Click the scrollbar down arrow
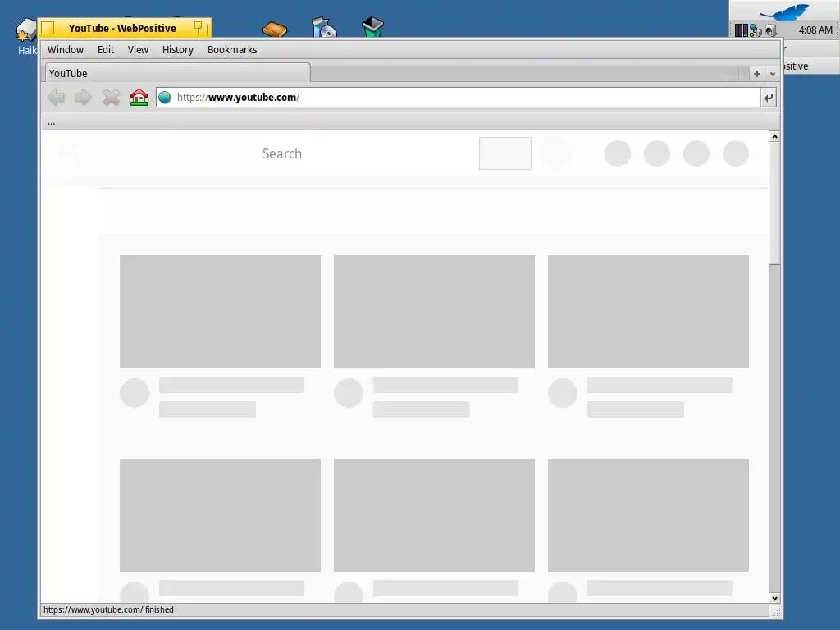The height and width of the screenshot is (630, 840). click(774, 598)
